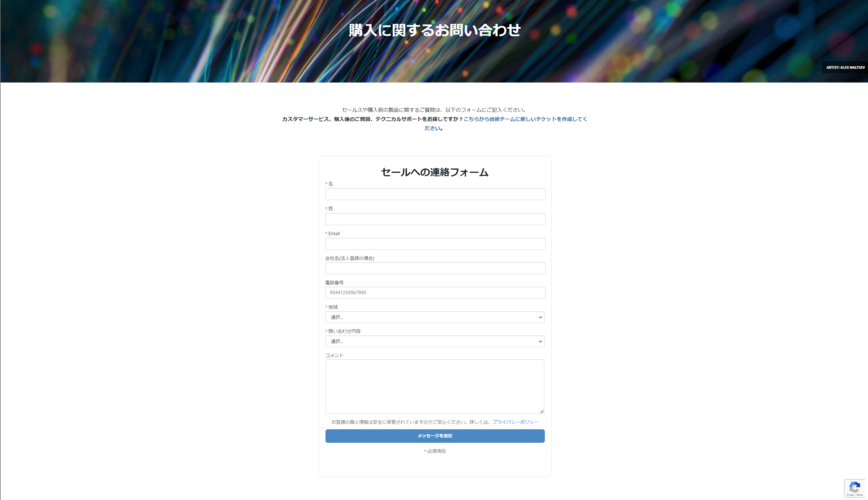Click the ARTIST: ALEX MALTSEV credit label

[845, 68]
